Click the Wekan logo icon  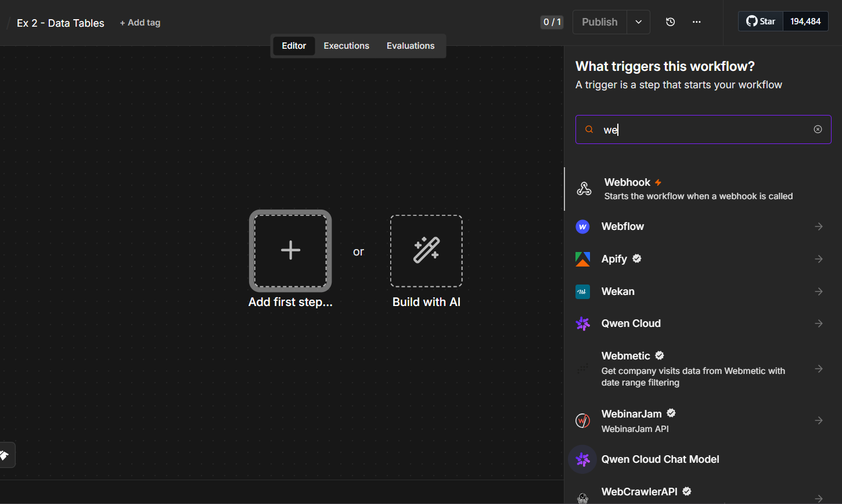pyautogui.click(x=582, y=291)
